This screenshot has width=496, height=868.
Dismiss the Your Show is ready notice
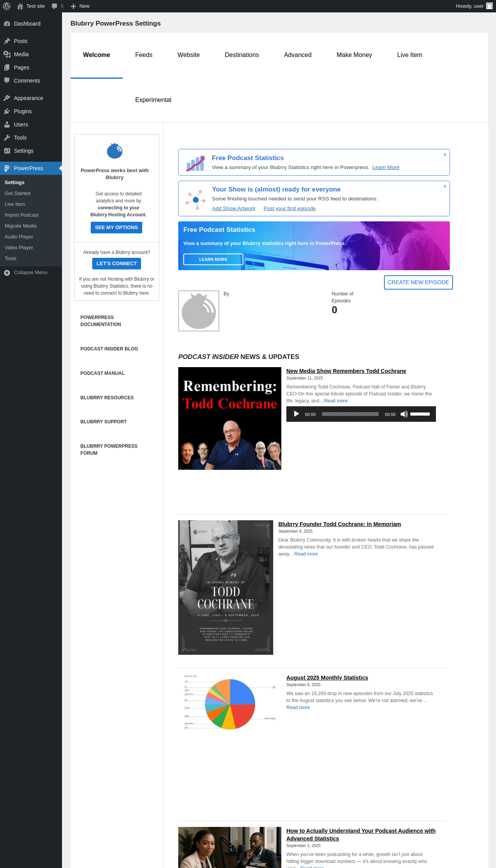pos(445,186)
